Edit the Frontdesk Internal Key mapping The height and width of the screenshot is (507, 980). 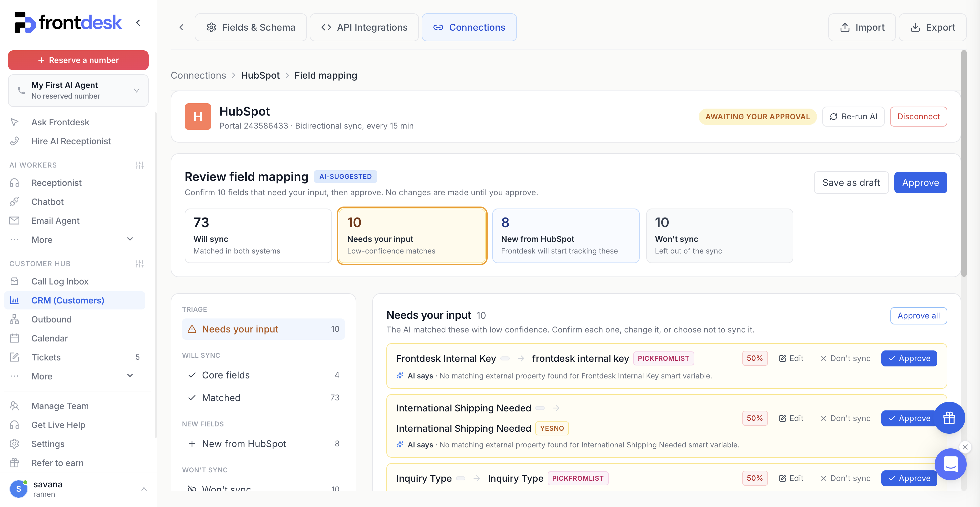click(x=791, y=358)
